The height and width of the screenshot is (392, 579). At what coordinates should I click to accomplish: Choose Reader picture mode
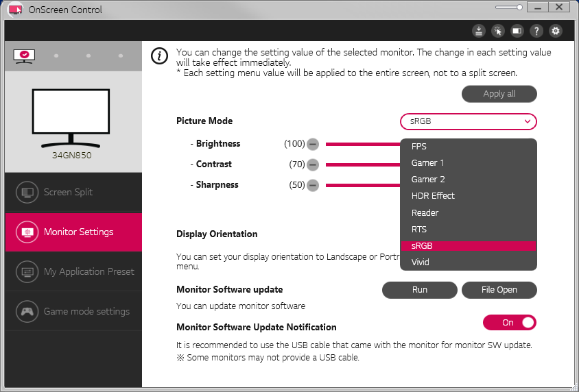(469, 212)
